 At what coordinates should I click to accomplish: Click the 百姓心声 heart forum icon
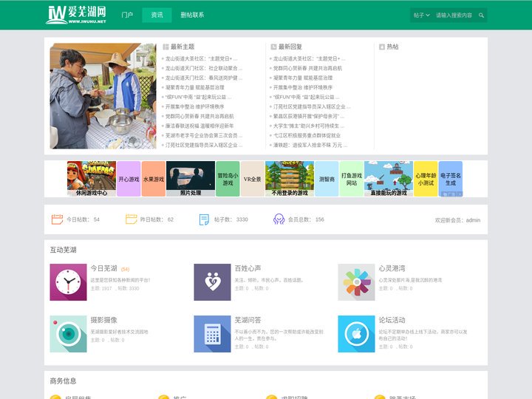(x=212, y=282)
